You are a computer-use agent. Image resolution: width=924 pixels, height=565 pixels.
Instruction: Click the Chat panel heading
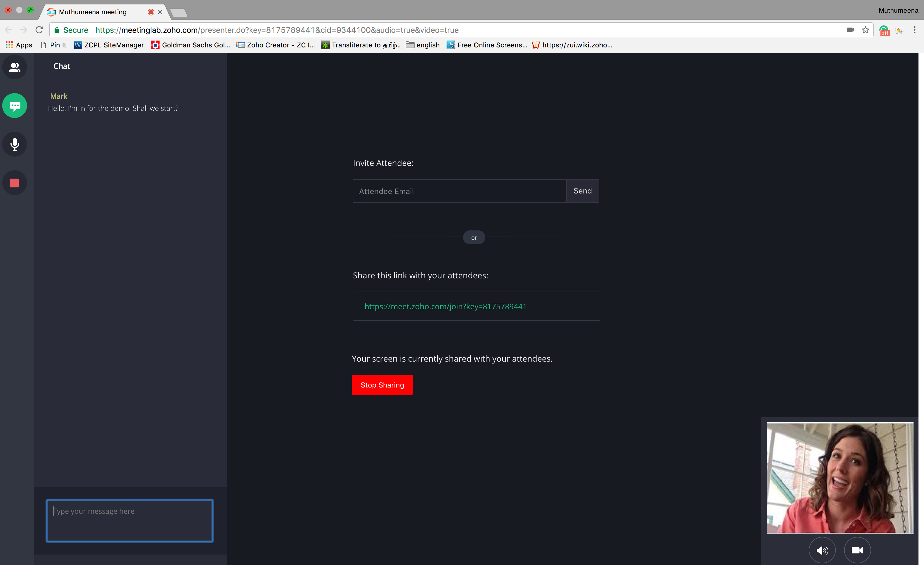[x=61, y=66]
